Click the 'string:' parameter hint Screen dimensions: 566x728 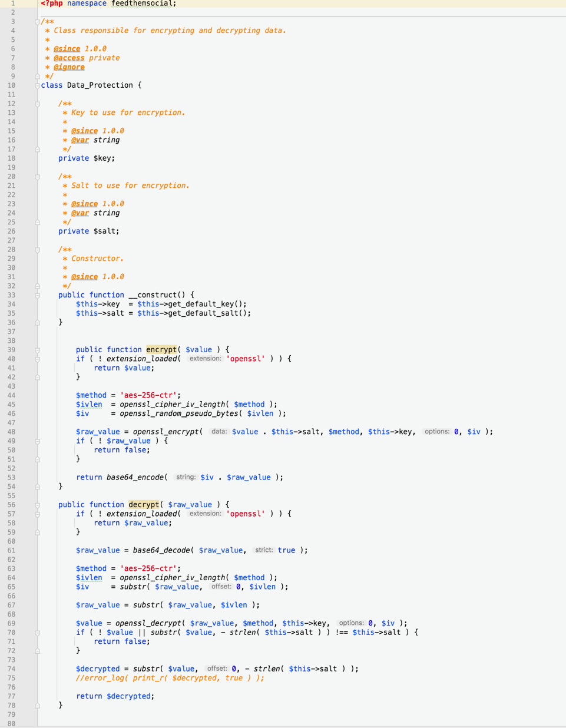(x=186, y=478)
